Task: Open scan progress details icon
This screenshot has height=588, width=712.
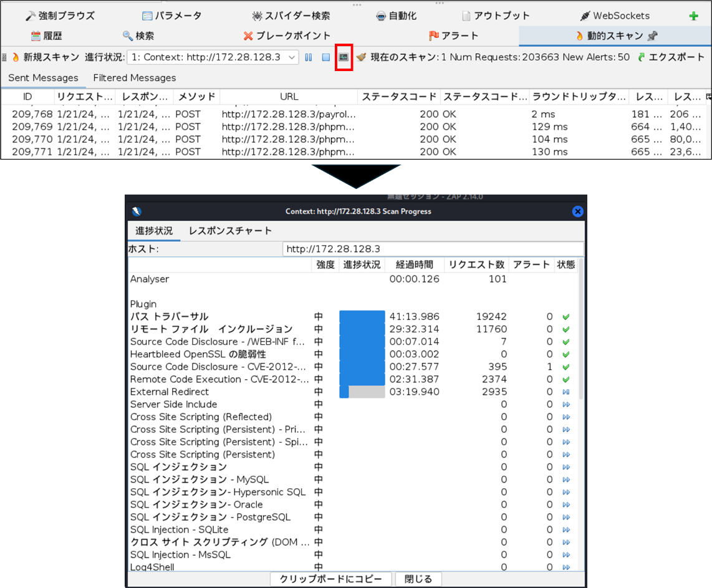Action: (x=344, y=57)
